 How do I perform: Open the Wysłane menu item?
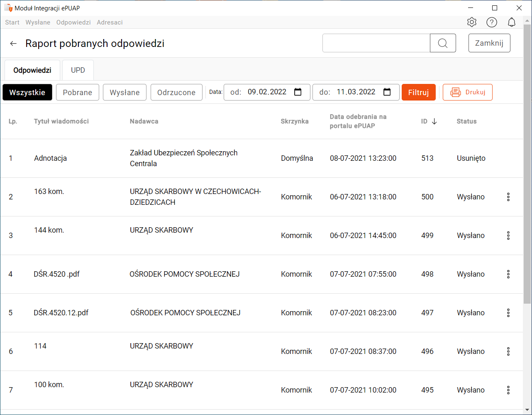pos(38,22)
